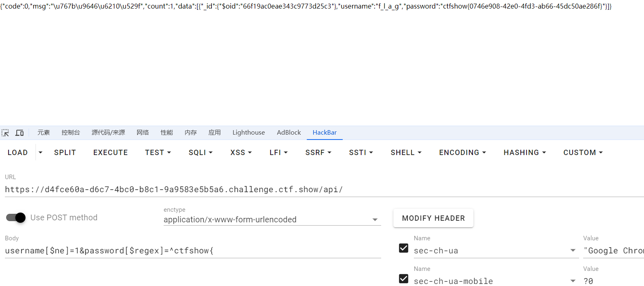This screenshot has width=644, height=286.
Task: Click the SPLIT button
Action: click(65, 153)
